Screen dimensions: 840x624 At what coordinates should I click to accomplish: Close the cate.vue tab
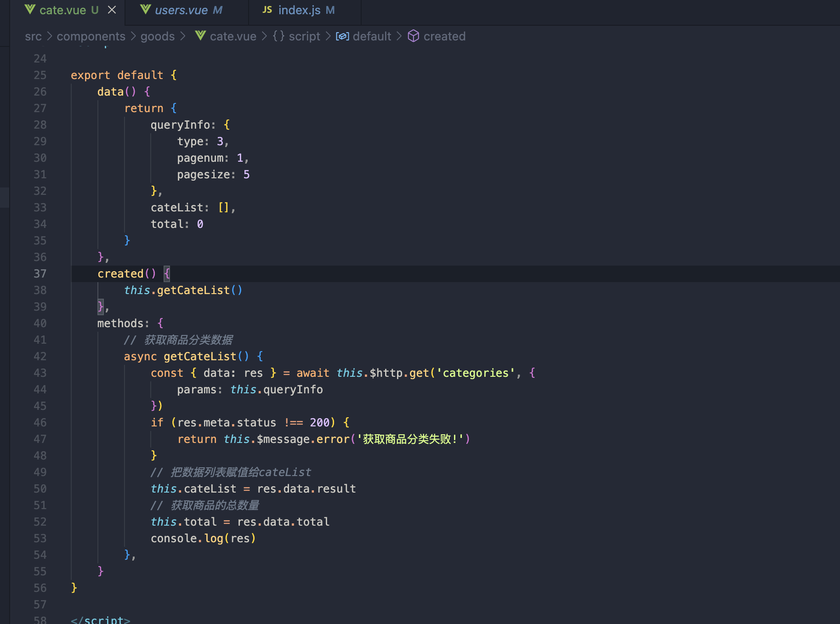pos(112,10)
